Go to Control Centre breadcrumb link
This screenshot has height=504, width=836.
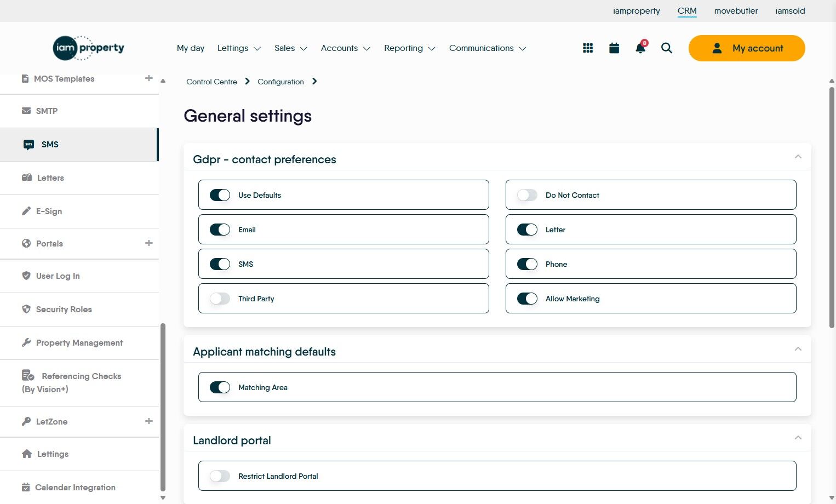coord(211,82)
